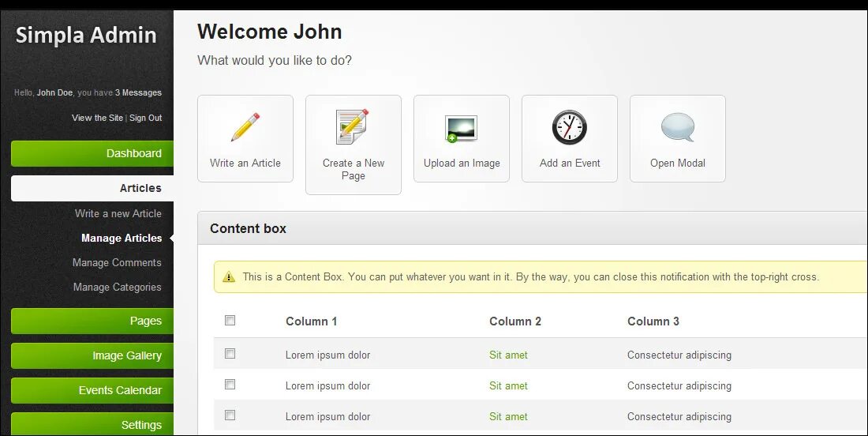Collapse the Articles menu section

point(92,188)
